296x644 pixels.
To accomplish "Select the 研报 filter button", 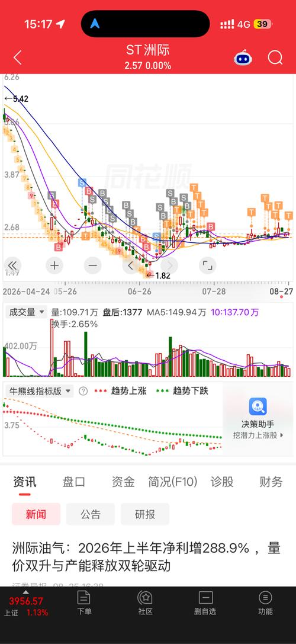I will click(x=145, y=514).
